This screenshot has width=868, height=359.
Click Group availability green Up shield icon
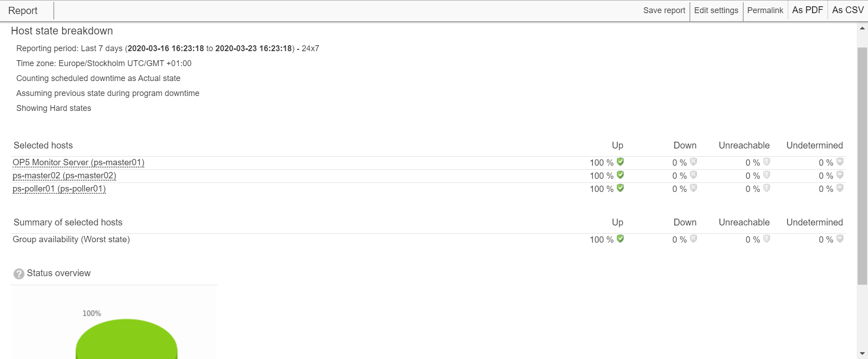pyautogui.click(x=620, y=239)
